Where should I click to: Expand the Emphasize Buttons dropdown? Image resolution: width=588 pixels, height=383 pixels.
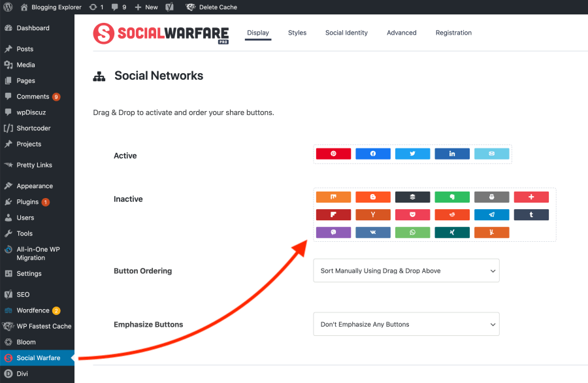pyautogui.click(x=406, y=324)
